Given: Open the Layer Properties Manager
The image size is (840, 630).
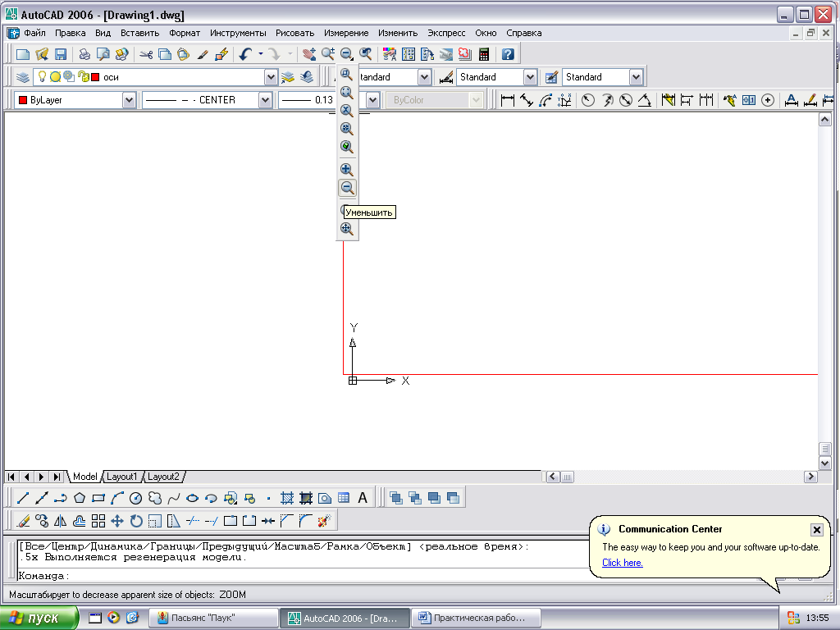Looking at the screenshot, I should click(22, 77).
